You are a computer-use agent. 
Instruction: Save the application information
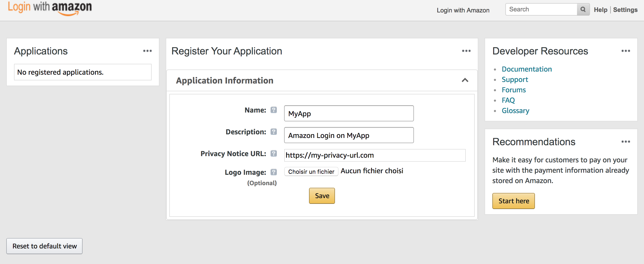[322, 196]
